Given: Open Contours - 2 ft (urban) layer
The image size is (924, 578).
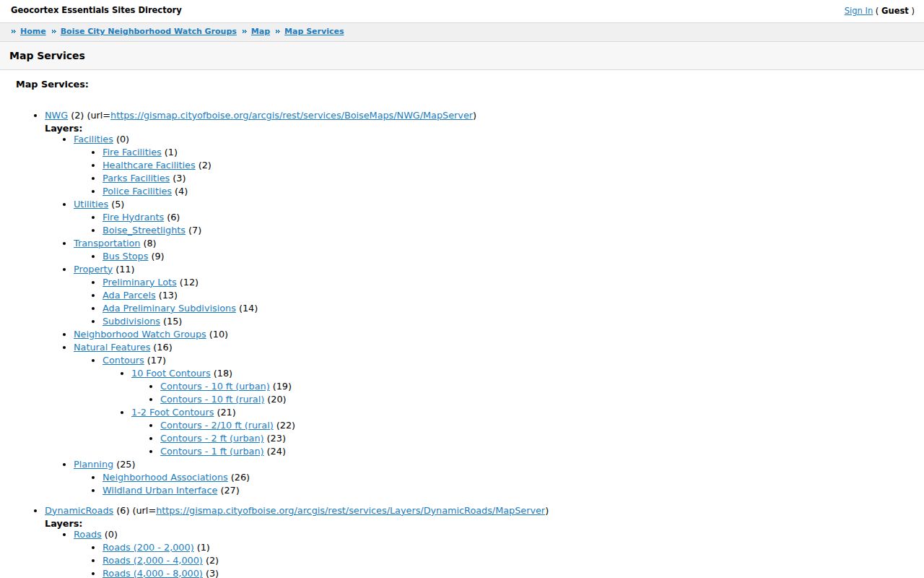Looking at the screenshot, I should (x=212, y=439).
